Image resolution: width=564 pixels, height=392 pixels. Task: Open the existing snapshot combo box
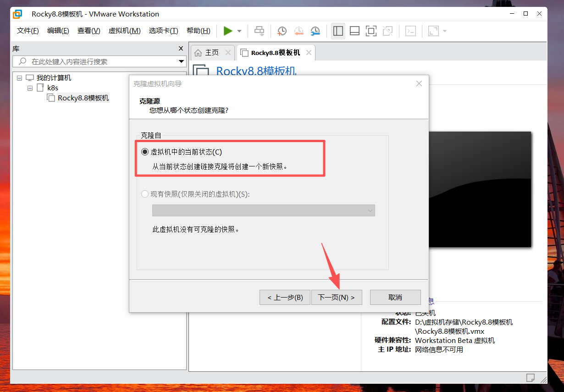[x=264, y=210]
